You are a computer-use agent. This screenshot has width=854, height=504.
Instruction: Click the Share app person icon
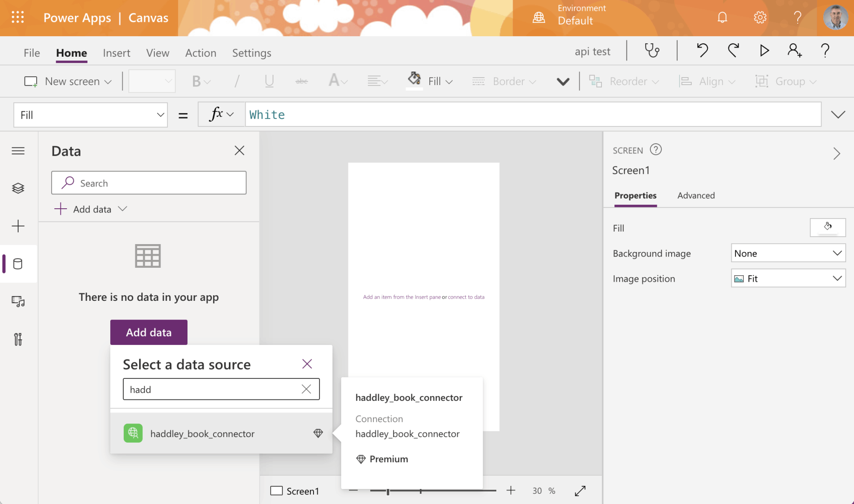pyautogui.click(x=794, y=51)
